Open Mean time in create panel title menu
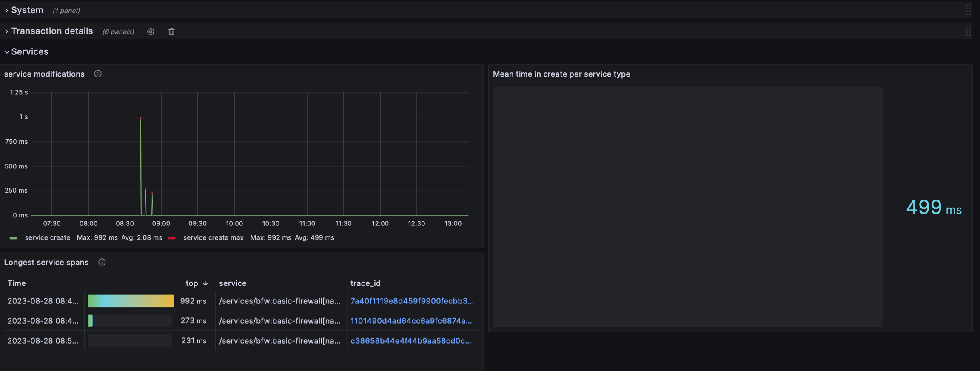This screenshot has width=980, height=371. [x=561, y=74]
